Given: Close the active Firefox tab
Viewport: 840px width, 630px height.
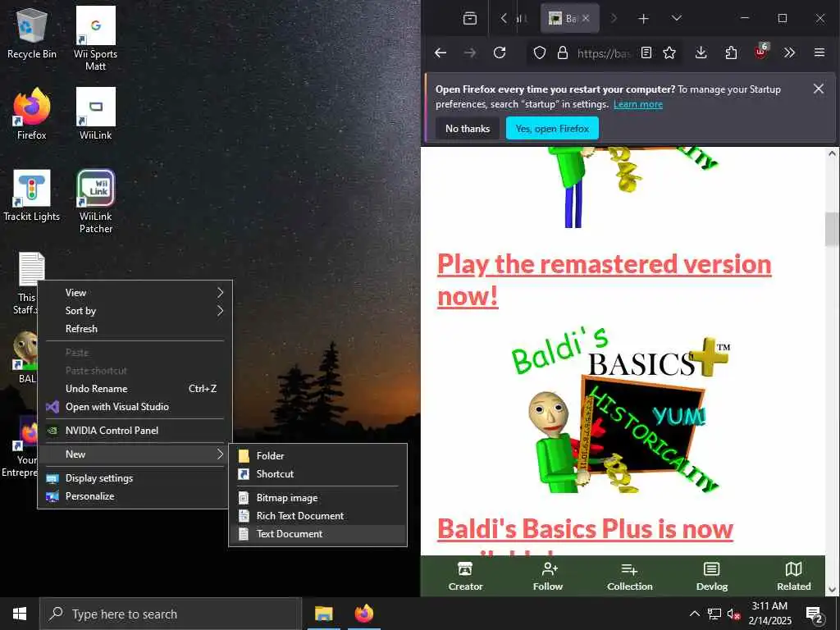Looking at the screenshot, I should click(586, 18).
